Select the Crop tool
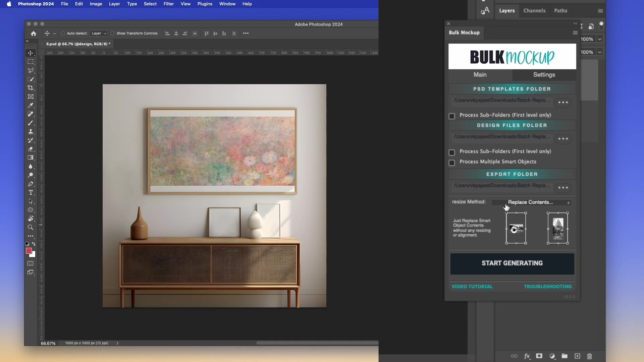This screenshot has height=362, width=644. coord(31,88)
